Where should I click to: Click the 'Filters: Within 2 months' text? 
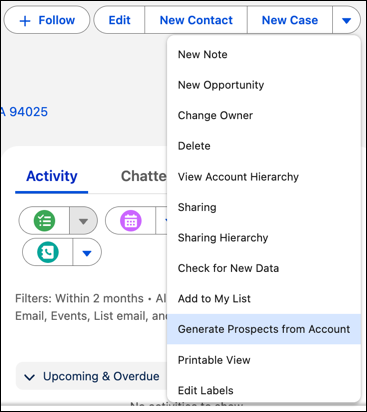click(x=79, y=298)
